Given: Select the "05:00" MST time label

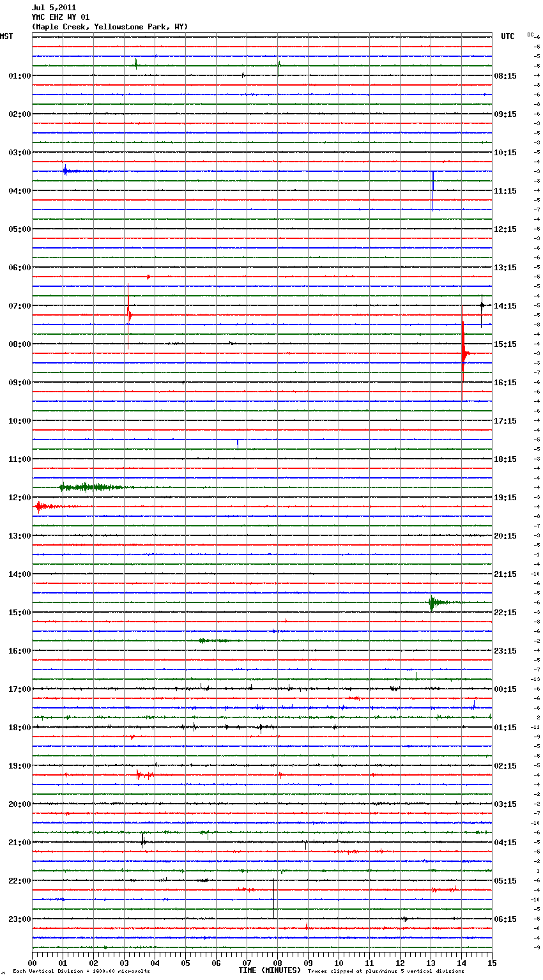Looking at the screenshot, I should click(20, 229).
